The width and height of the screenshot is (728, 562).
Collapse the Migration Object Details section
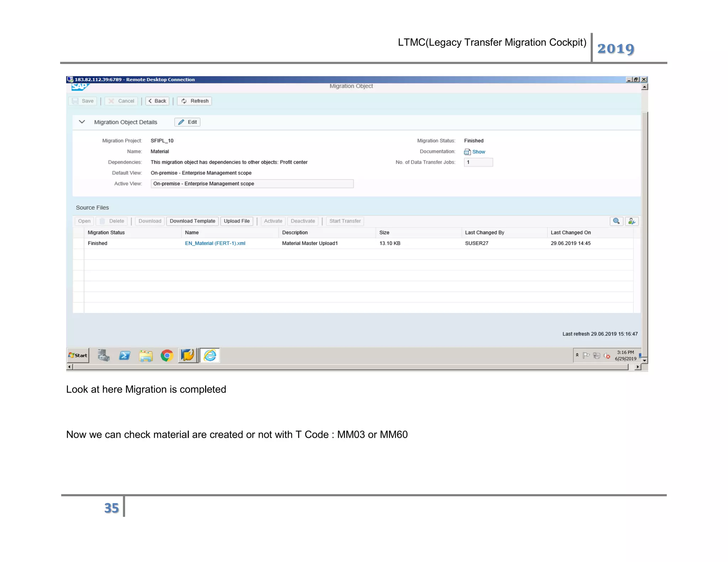82,122
